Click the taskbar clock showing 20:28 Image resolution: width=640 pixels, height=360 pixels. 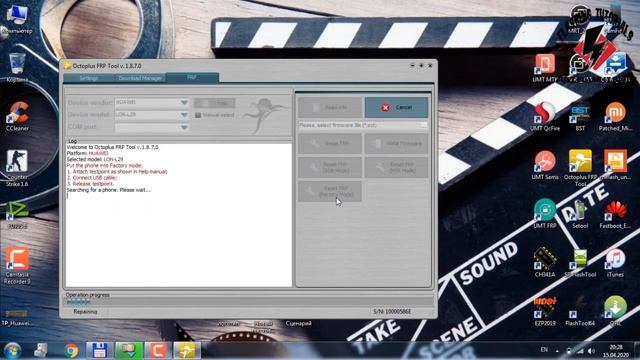pos(616,351)
